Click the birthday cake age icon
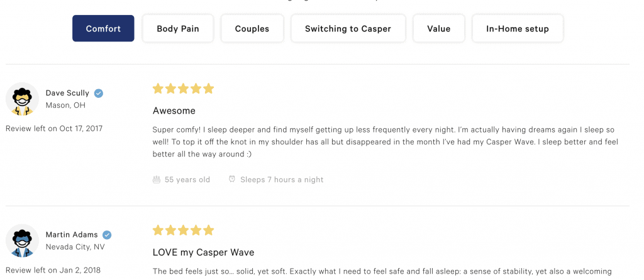 pyautogui.click(x=157, y=180)
